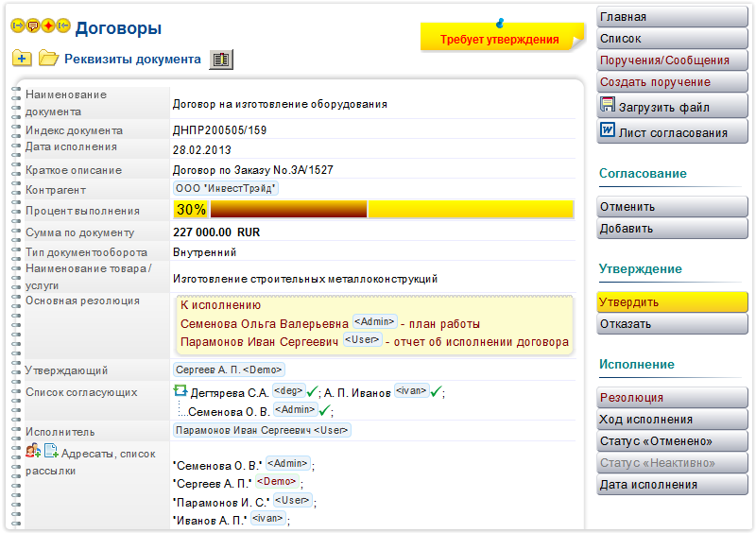Open the Список menu item
The height and width of the screenshot is (533, 756).
[672, 39]
